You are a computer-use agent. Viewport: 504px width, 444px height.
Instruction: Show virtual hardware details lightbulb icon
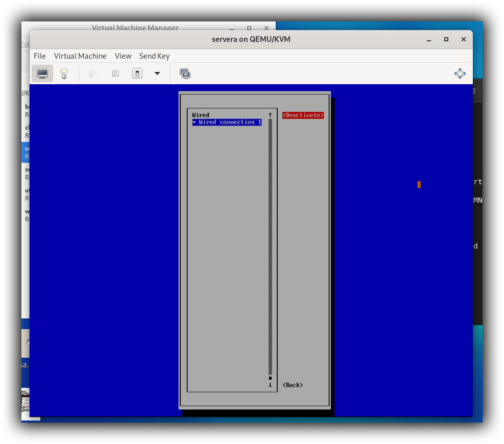tap(64, 73)
